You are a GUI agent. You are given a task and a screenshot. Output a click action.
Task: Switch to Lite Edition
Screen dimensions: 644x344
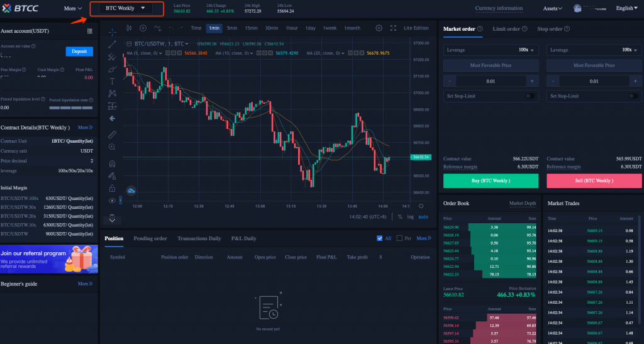[416, 28]
